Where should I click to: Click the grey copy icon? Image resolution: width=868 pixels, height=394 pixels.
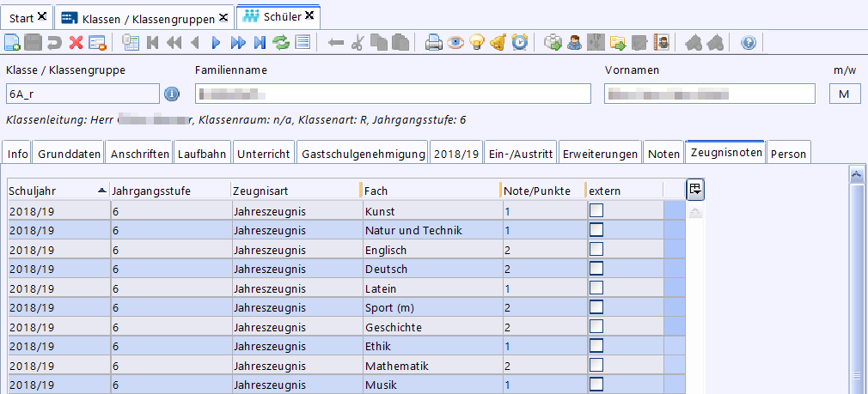point(379,43)
